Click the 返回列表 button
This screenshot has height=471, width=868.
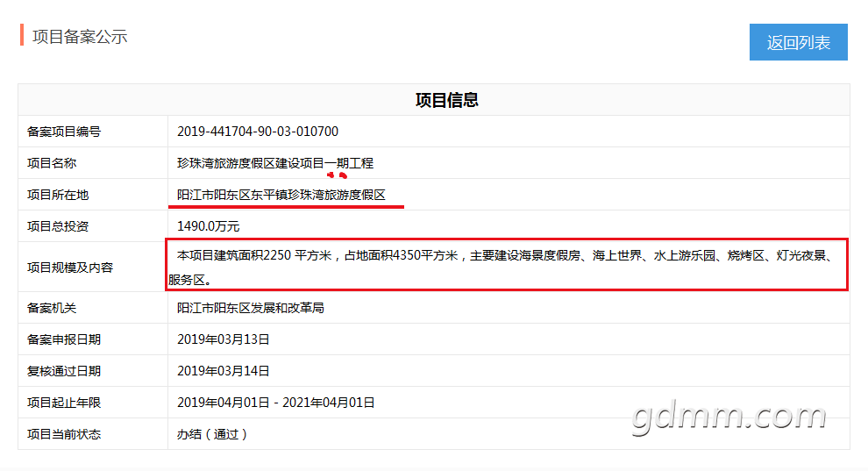pyautogui.click(x=798, y=42)
